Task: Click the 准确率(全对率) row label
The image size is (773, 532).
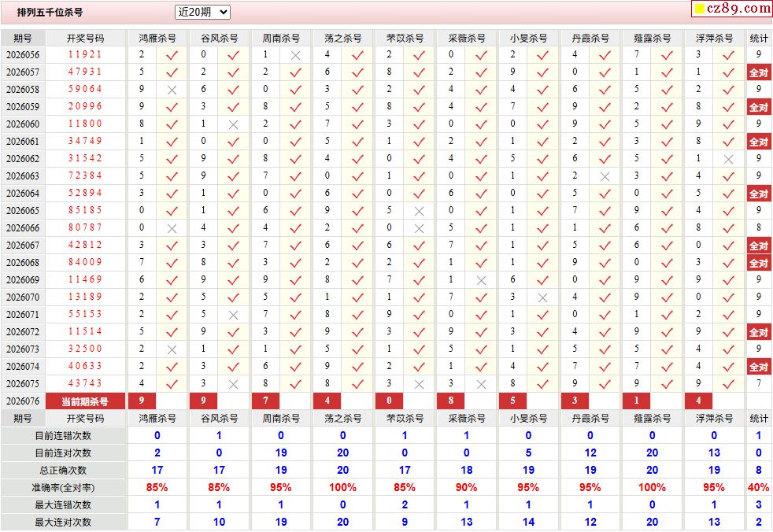Action: pyautogui.click(x=63, y=488)
